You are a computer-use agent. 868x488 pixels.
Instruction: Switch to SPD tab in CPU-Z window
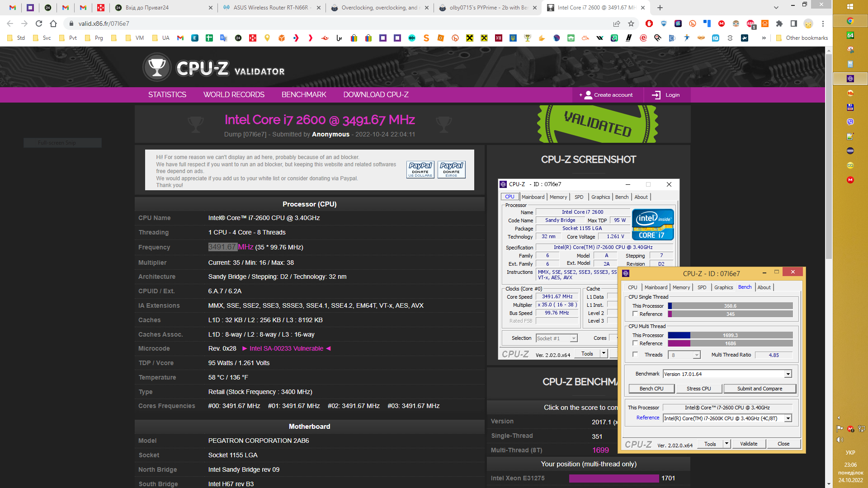702,287
